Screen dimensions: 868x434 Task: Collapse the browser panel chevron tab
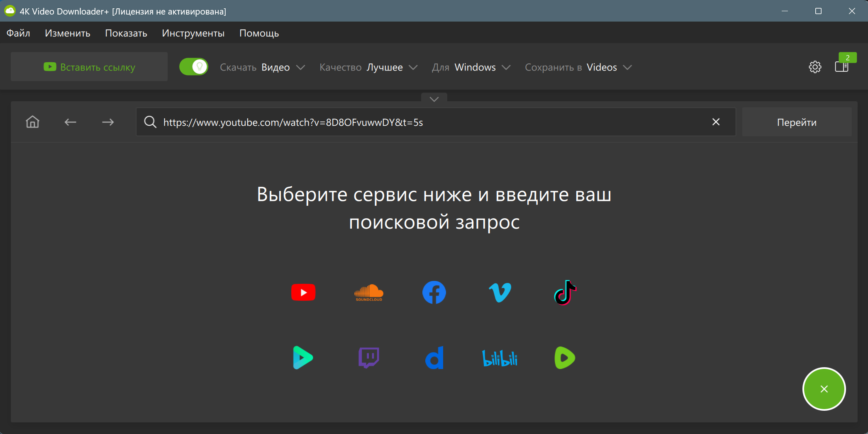434,98
